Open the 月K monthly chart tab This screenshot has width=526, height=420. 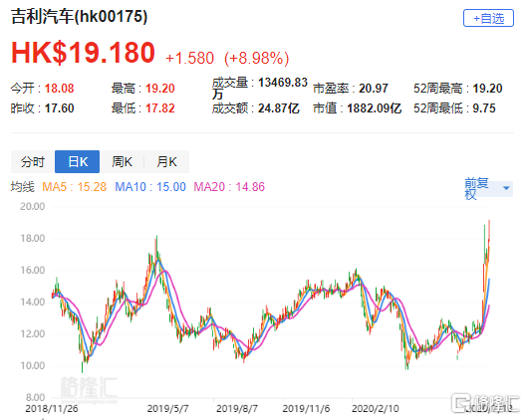(x=166, y=162)
